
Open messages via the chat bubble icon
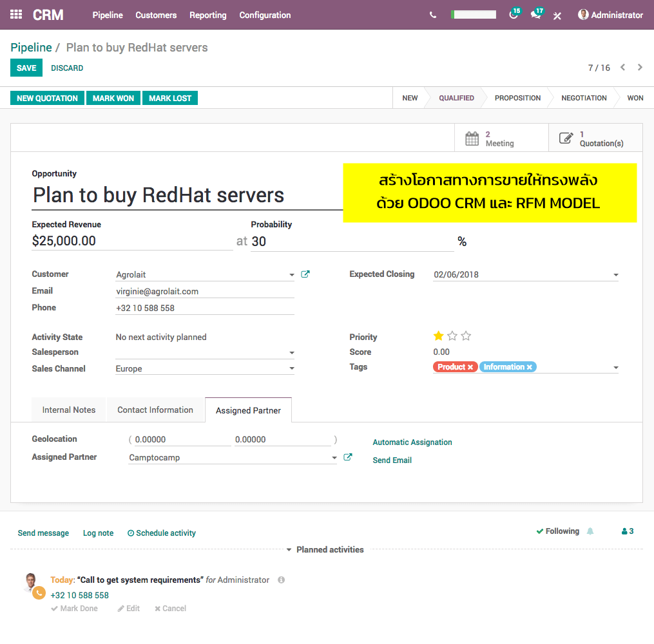535,15
